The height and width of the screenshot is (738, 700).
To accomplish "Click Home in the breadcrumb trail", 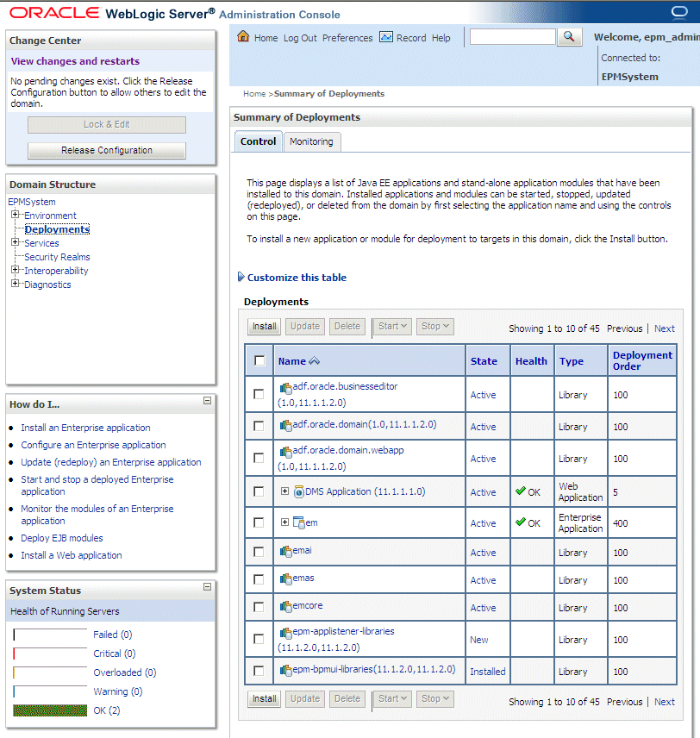I will (254, 94).
